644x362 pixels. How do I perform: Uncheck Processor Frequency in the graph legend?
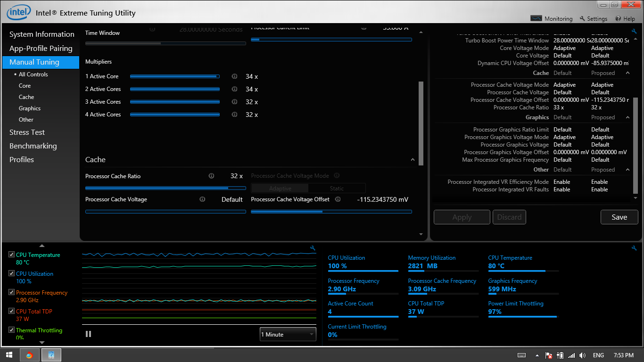tap(11, 292)
